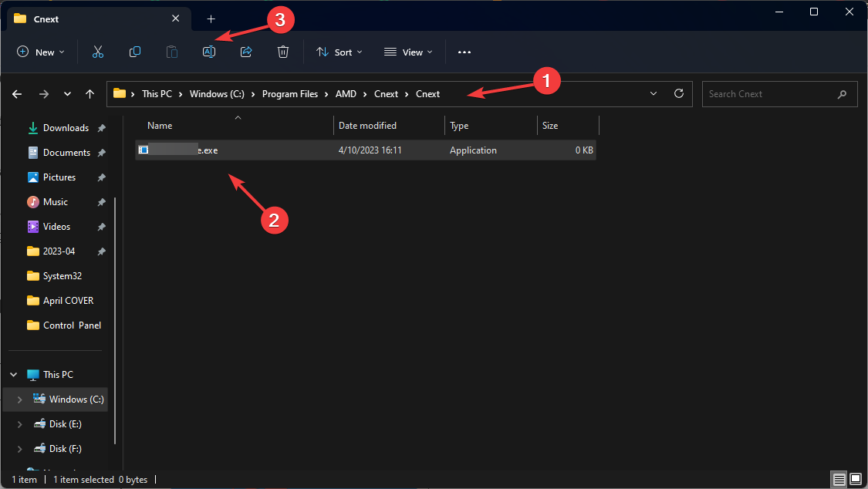Switch to large thumbnails view in status bar
Image resolution: width=868 pixels, height=489 pixels.
coord(856,479)
